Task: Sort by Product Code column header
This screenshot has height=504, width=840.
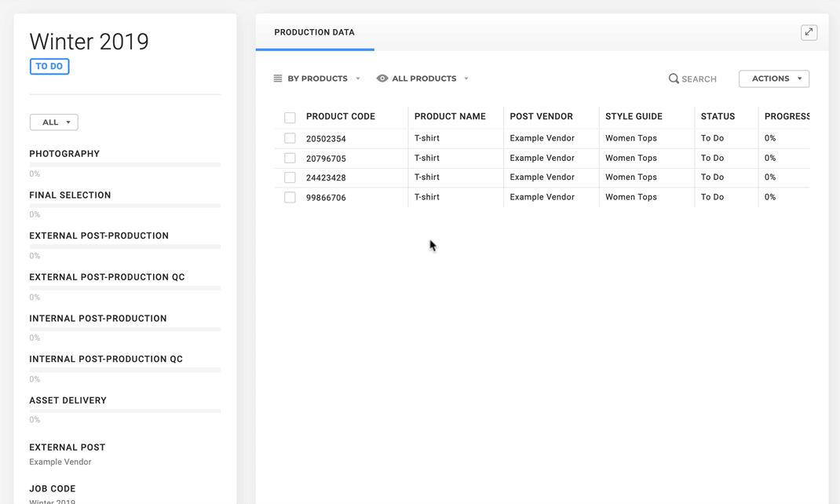Action: [341, 116]
